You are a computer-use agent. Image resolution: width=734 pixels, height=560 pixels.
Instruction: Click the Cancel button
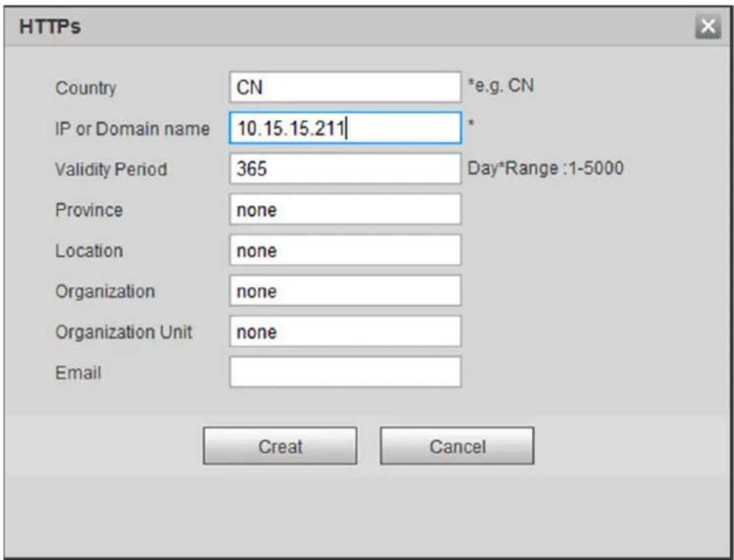point(457,446)
